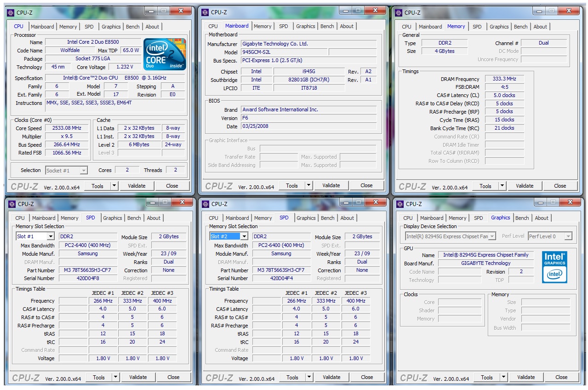Open Tools dropdown arrow in CPU window
This screenshot has width=588, height=390.
pyautogui.click(x=114, y=186)
